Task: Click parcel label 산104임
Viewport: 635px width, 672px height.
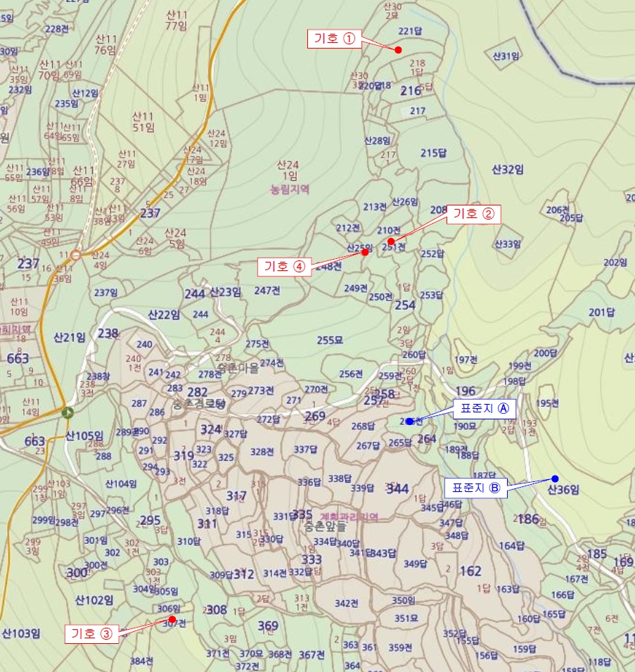Action: [x=121, y=484]
